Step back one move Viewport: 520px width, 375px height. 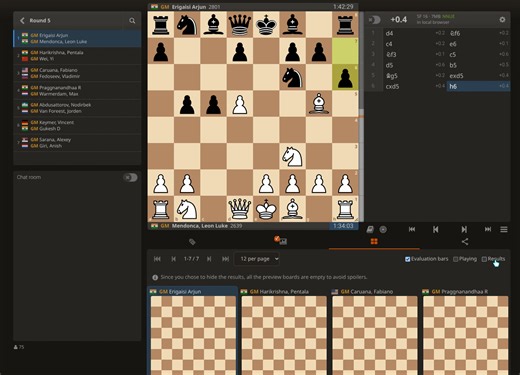click(435, 229)
